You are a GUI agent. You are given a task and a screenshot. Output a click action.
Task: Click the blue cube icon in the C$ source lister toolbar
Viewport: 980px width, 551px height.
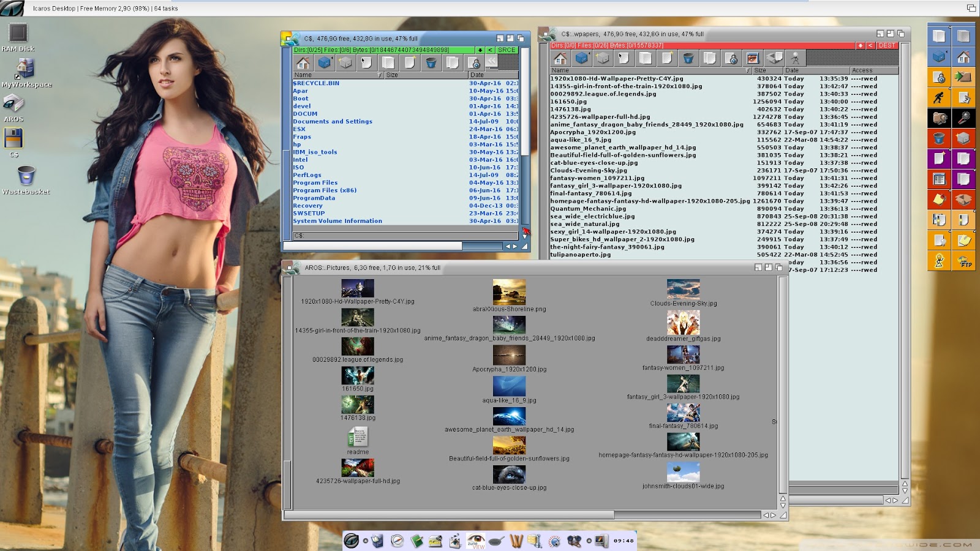pyautogui.click(x=325, y=62)
